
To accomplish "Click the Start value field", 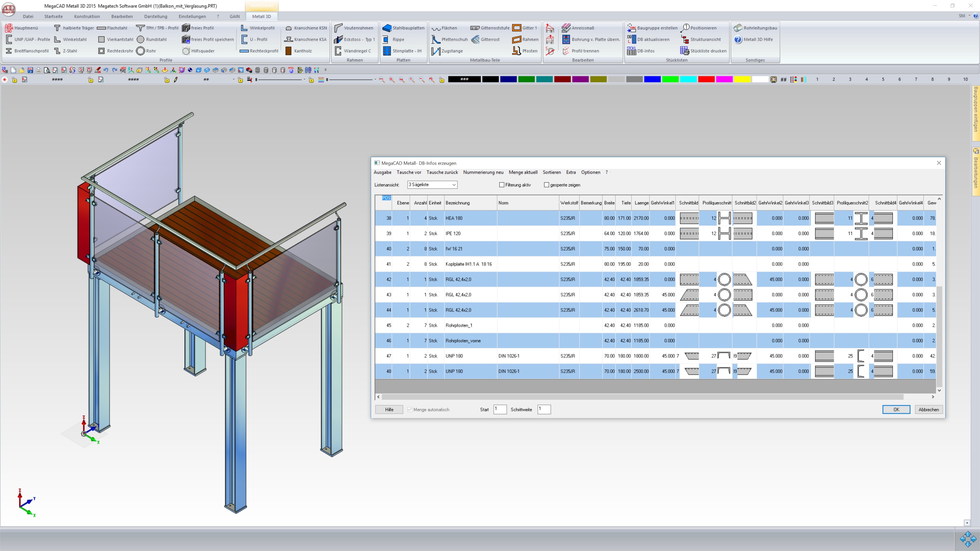I will coord(500,409).
